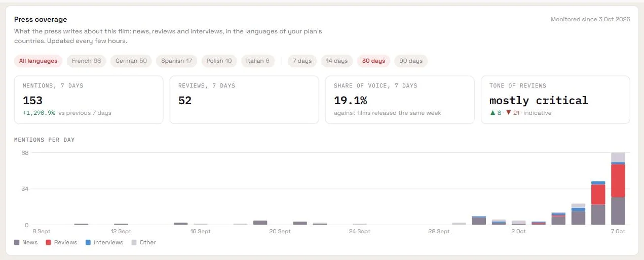Image resolution: width=644 pixels, height=260 pixels.
Task: Click the 8 Sept axis label
Action: [x=41, y=231]
